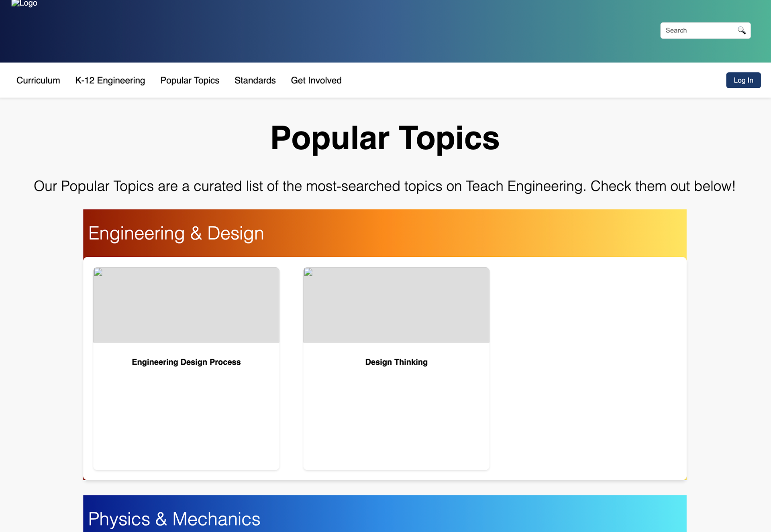Viewport: 771px width, 532px height.
Task: Click the Physics & Mechanics section header
Action: (x=385, y=514)
